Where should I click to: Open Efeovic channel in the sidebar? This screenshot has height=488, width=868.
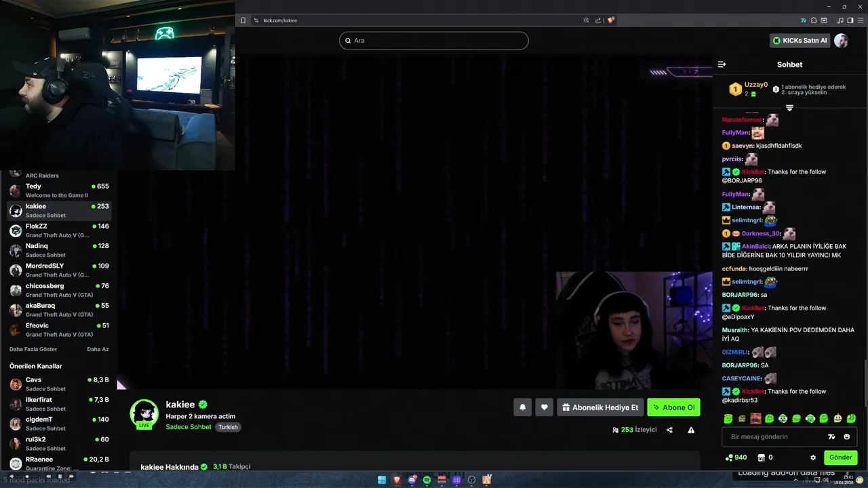(60, 329)
